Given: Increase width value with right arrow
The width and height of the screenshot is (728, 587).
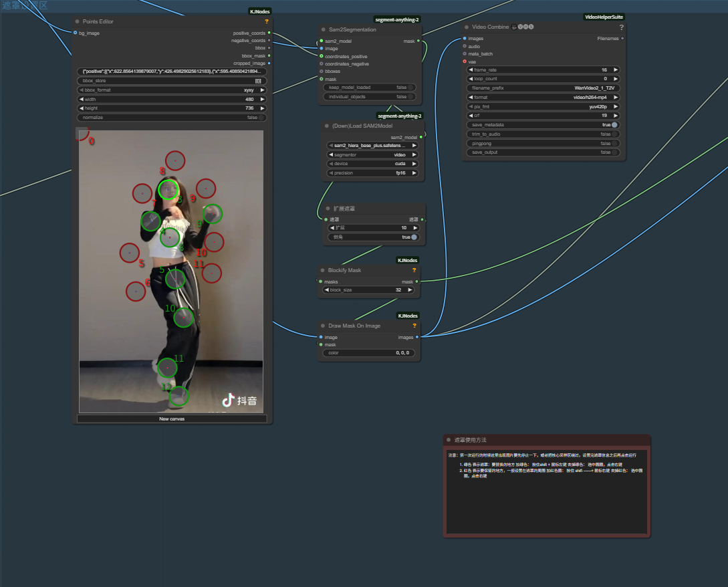Looking at the screenshot, I should 262,100.
